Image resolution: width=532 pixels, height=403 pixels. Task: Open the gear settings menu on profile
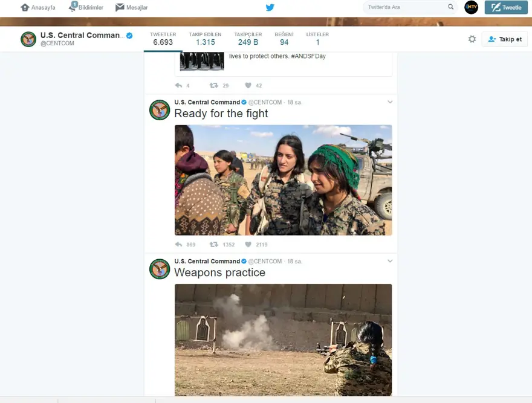472,39
